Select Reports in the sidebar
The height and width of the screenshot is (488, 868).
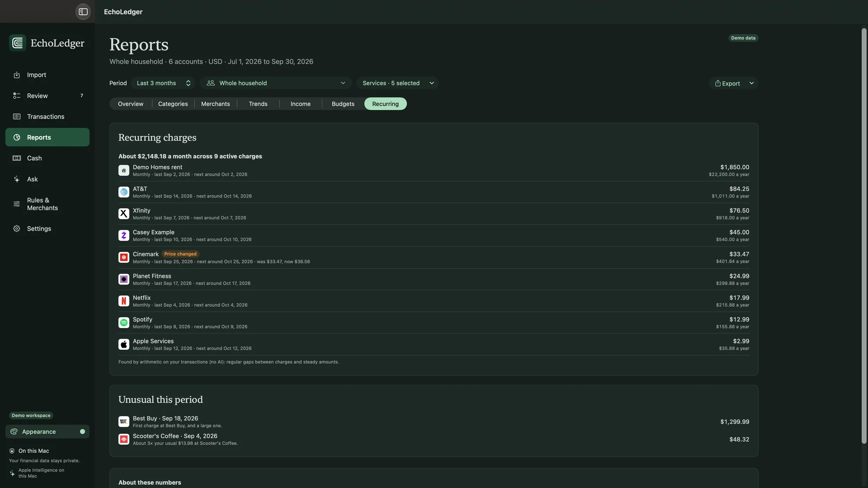click(x=47, y=137)
